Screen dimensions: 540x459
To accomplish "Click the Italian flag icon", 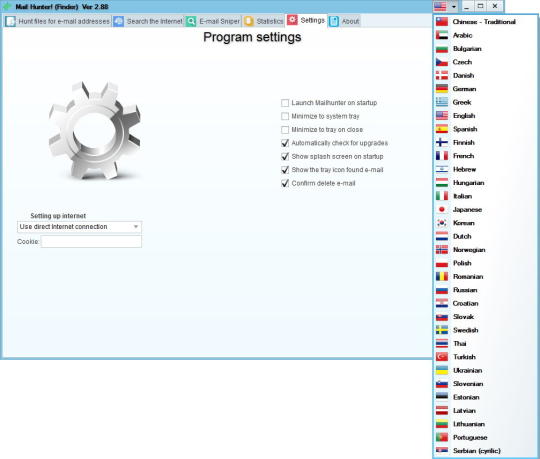I will pyautogui.click(x=442, y=196).
